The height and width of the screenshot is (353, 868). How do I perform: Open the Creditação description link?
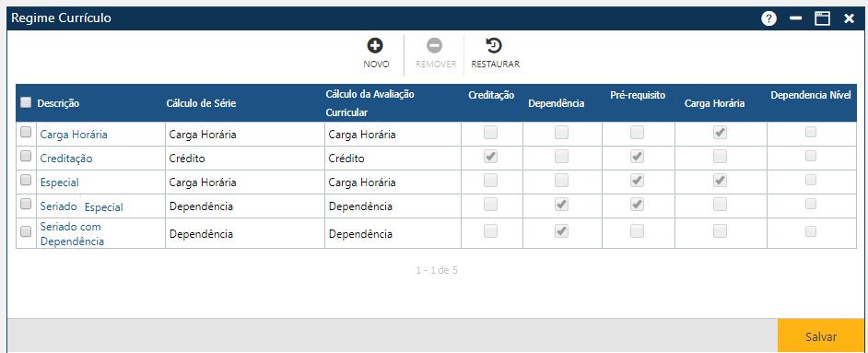(66, 159)
